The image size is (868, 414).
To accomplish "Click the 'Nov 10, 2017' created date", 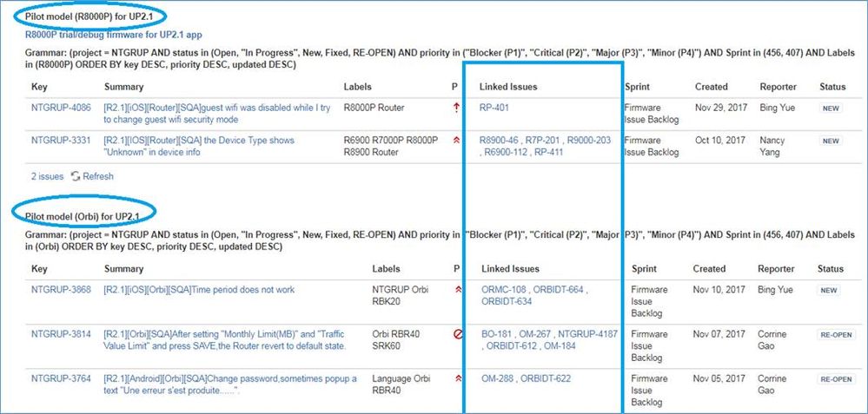I will click(x=719, y=290).
